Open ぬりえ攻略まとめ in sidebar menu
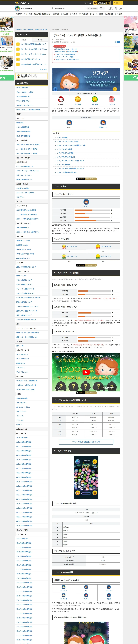The image size is (138, 644). click(22, 437)
